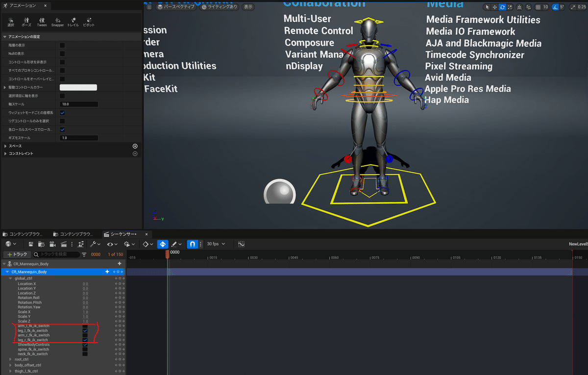
Task: Uncheck ShowBodyControls checkbox
Action: (85, 345)
